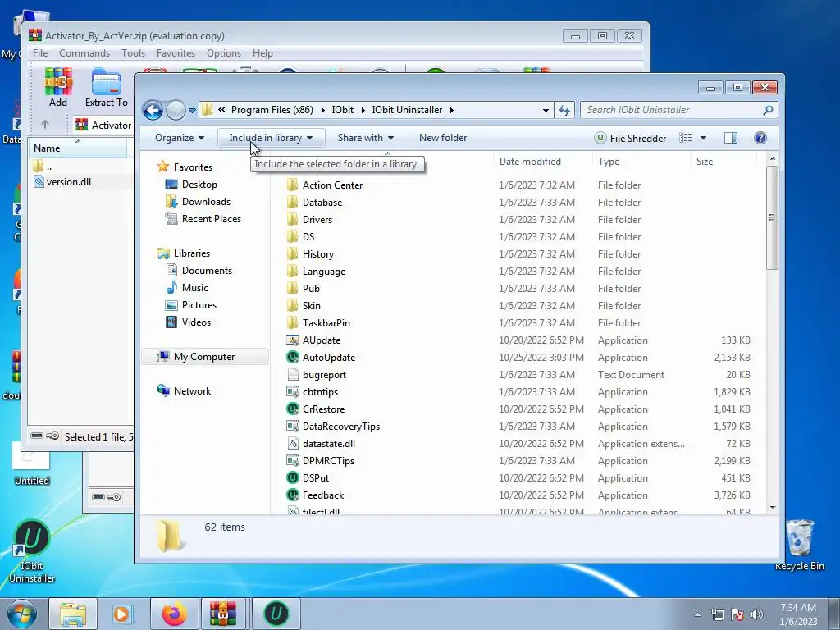This screenshot has width=840, height=630.
Task: Select the DataRecoveryTips application icon
Action: point(293,427)
